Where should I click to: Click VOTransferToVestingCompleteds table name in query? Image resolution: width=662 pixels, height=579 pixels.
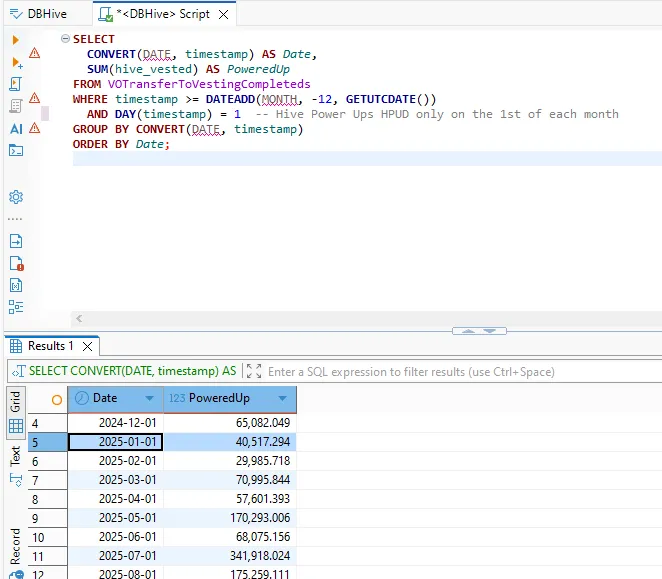(x=209, y=84)
